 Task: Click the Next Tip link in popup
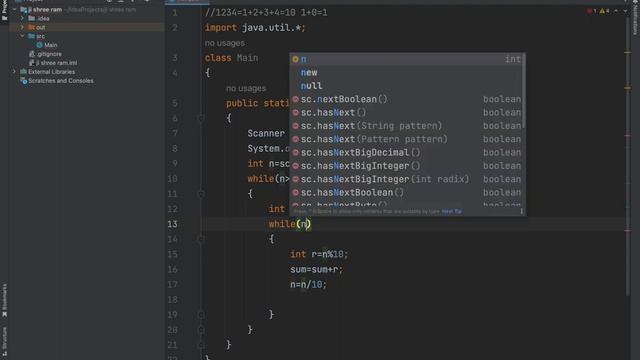click(x=451, y=211)
